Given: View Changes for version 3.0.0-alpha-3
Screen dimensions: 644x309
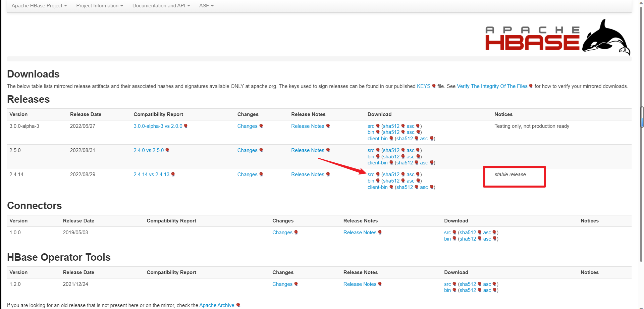Looking at the screenshot, I should (247, 126).
